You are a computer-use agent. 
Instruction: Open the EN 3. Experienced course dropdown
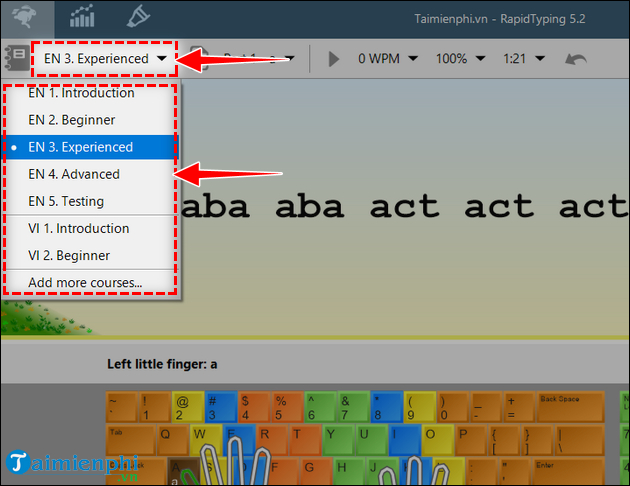point(104,59)
